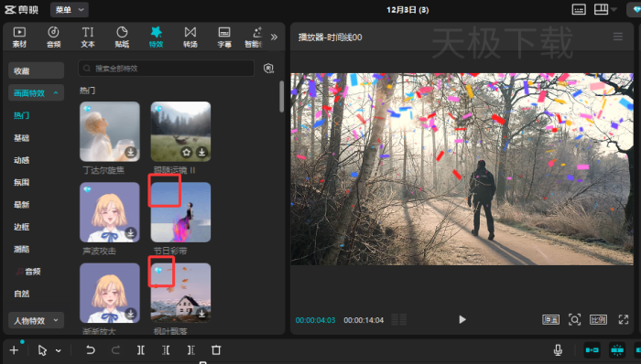641x364 pixels.
Task: Select the 渐渐放大 effect thumbnail
Action: [110, 293]
